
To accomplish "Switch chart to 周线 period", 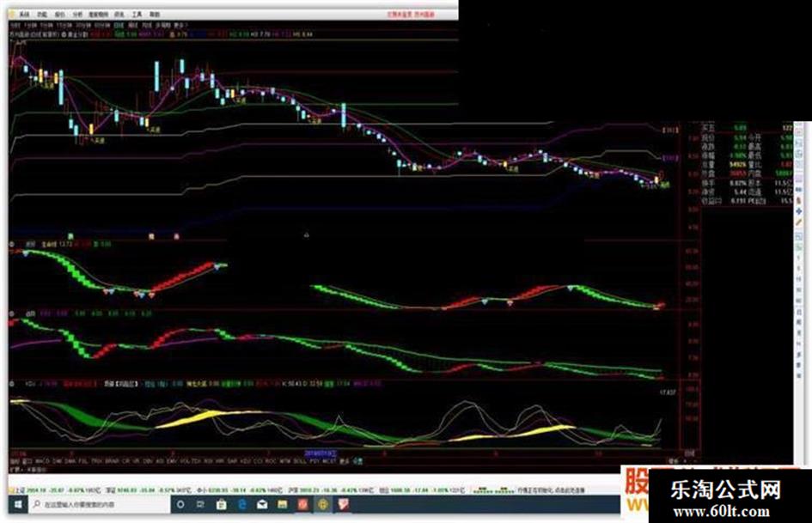I will click(133, 24).
